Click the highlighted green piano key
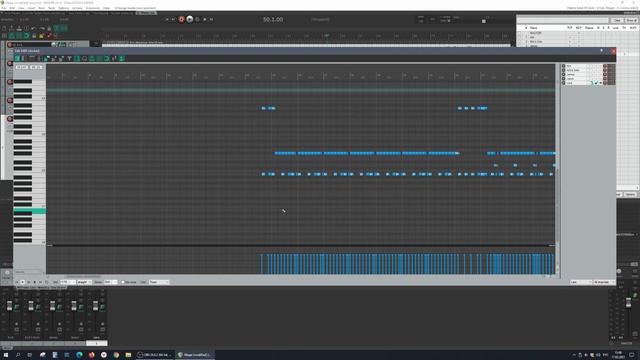 point(29,211)
